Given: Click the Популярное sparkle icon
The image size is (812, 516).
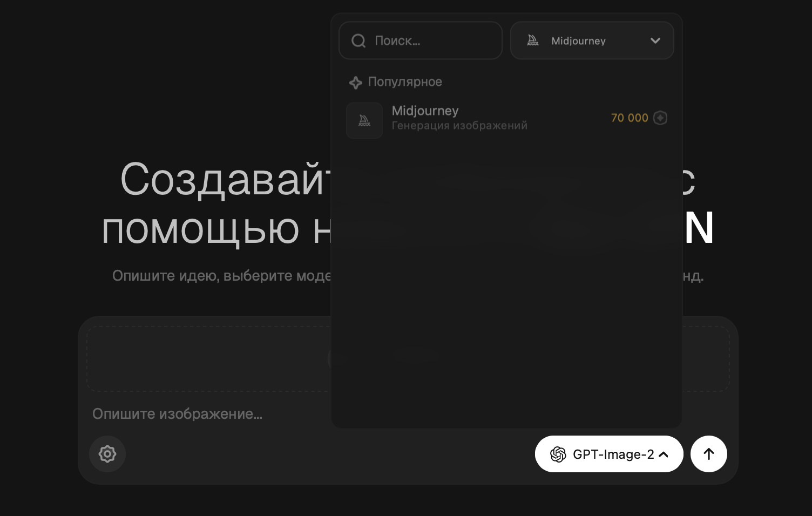Looking at the screenshot, I should click(355, 83).
